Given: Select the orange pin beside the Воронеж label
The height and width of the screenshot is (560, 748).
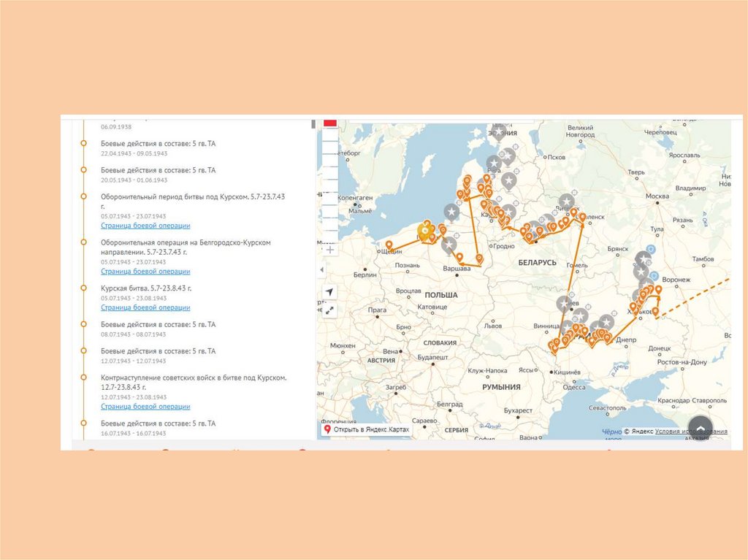Looking at the screenshot, I should (659, 290).
